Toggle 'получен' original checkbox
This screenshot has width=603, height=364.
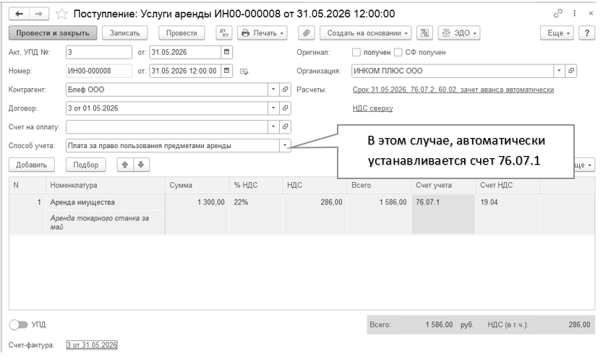pyautogui.click(x=356, y=52)
